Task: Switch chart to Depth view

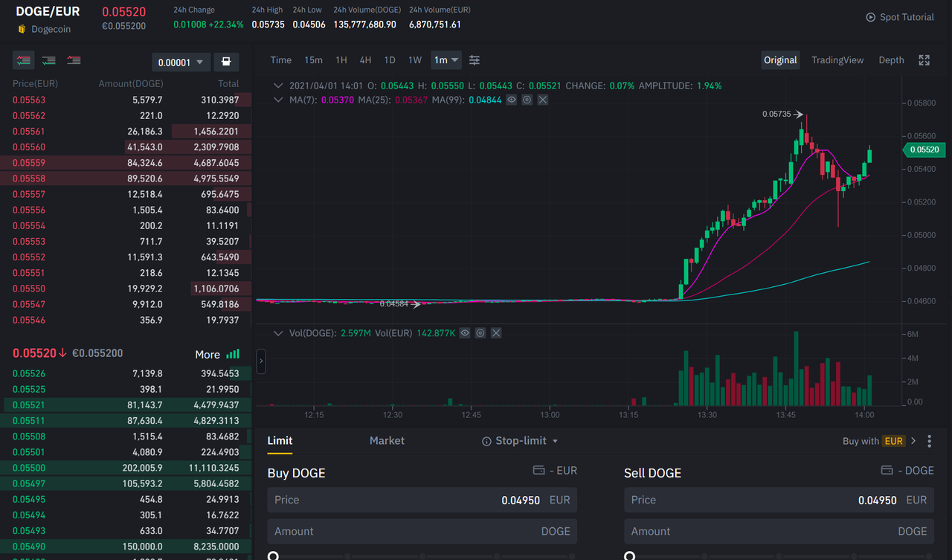Action: point(891,60)
